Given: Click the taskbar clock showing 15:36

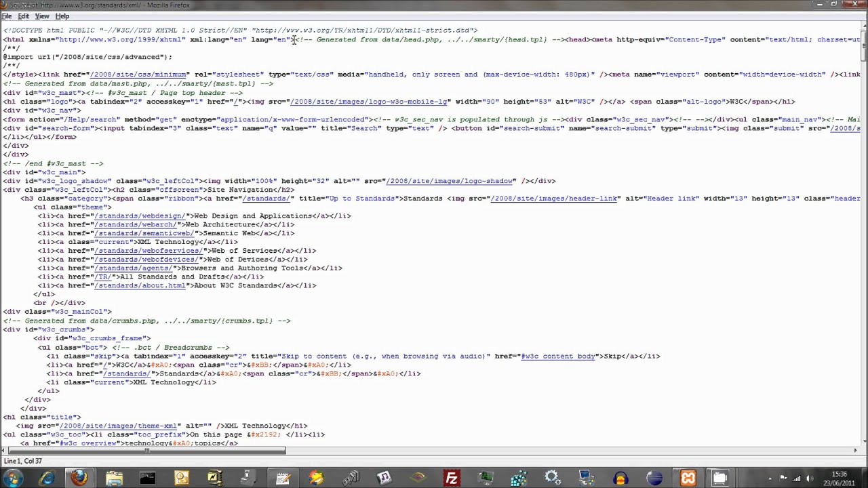Looking at the screenshot, I should tap(838, 479).
